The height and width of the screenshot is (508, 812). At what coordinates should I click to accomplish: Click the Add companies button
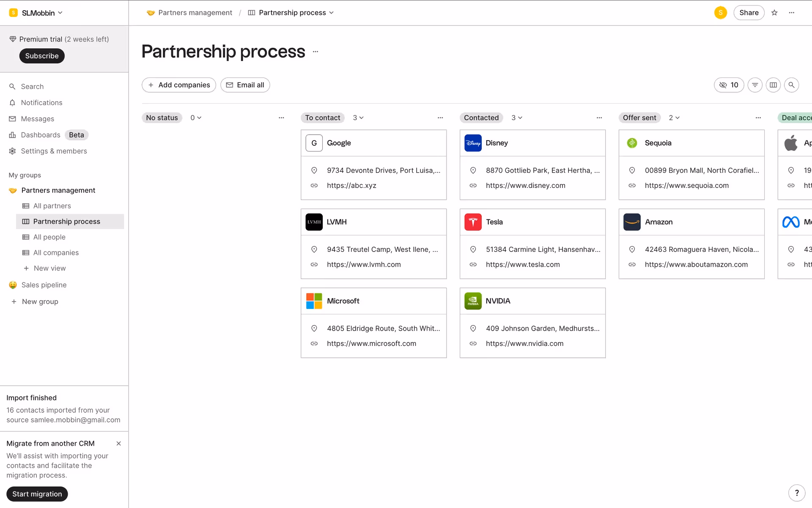pyautogui.click(x=179, y=85)
